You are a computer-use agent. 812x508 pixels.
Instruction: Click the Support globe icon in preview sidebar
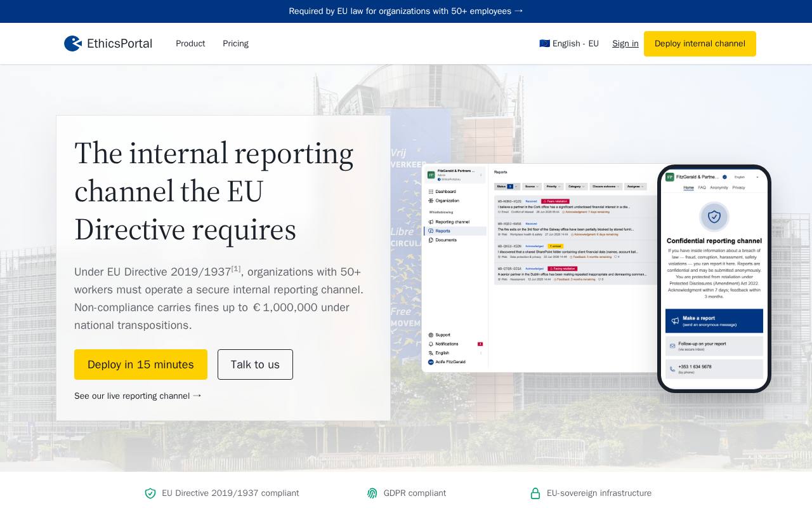coord(431,335)
